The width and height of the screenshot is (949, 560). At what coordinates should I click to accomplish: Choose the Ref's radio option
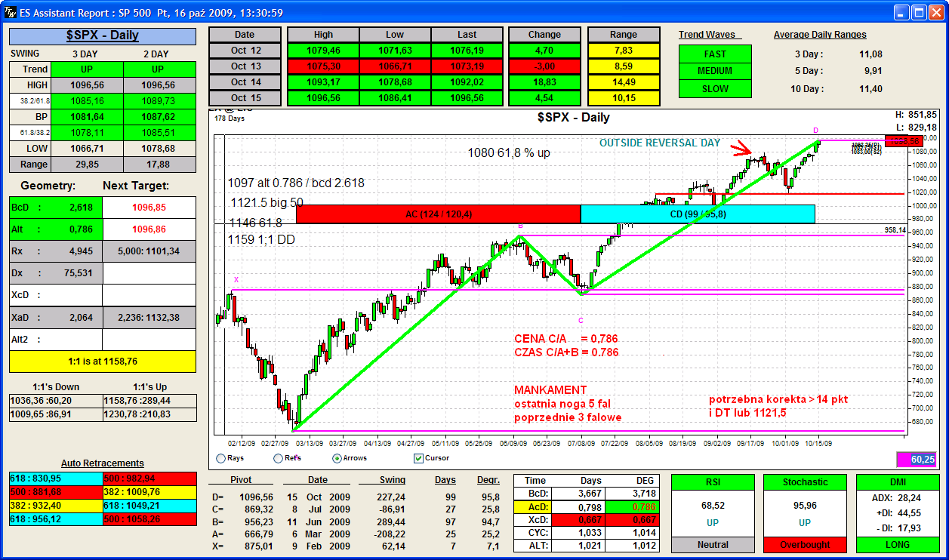[278, 458]
